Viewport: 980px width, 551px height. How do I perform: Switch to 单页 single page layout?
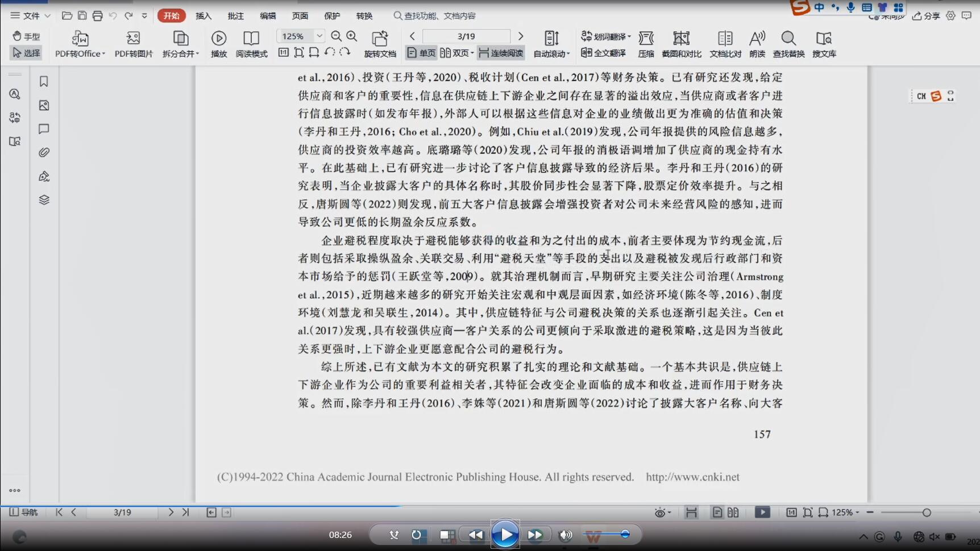click(421, 53)
